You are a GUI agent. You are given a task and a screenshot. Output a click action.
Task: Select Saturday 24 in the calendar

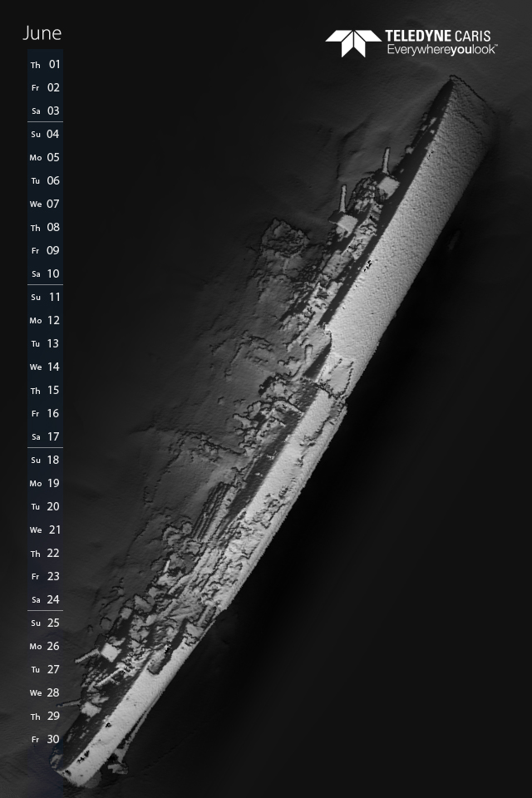46,599
